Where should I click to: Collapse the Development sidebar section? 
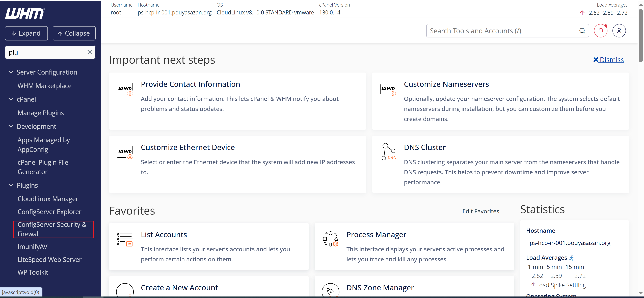11,126
